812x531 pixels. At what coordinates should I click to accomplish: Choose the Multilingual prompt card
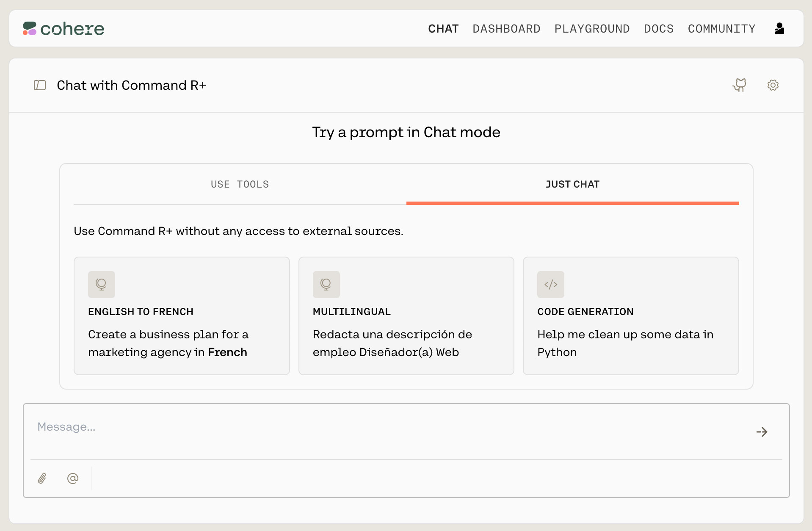point(406,316)
